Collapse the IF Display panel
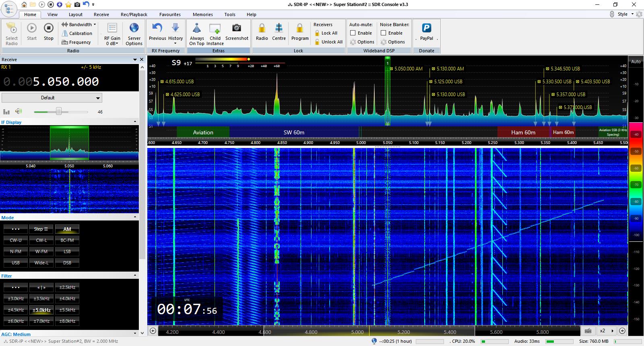The image size is (644, 346). pyautogui.click(x=135, y=122)
